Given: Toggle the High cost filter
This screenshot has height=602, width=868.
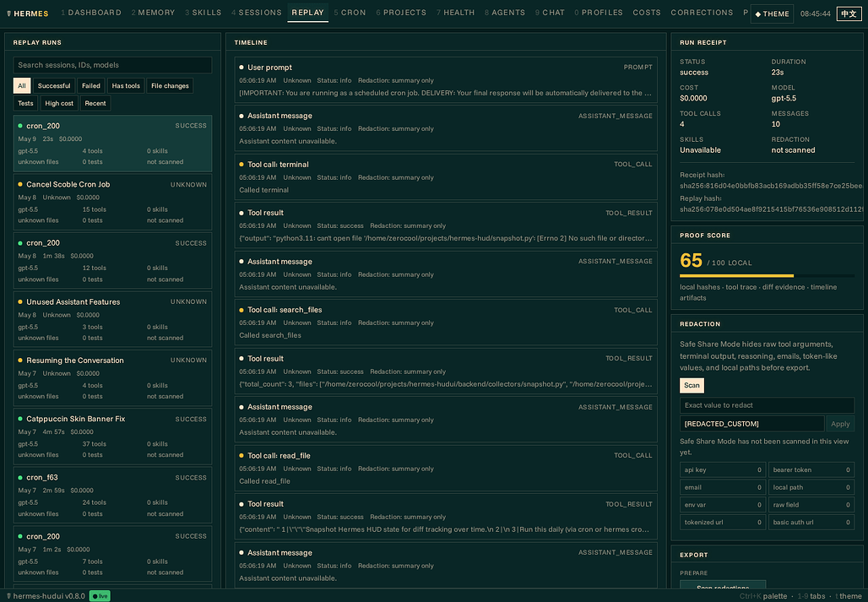Looking at the screenshot, I should tap(59, 104).
